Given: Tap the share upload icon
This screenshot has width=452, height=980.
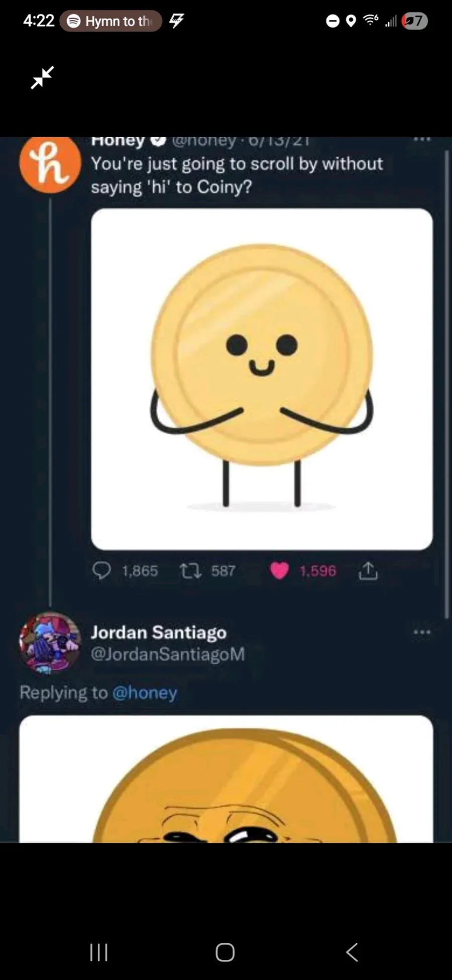Looking at the screenshot, I should 368,571.
